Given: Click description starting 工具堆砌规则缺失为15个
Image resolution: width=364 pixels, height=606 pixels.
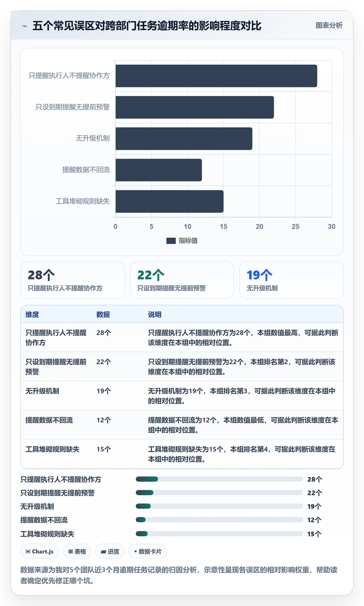Looking at the screenshot, I should [242, 454].
